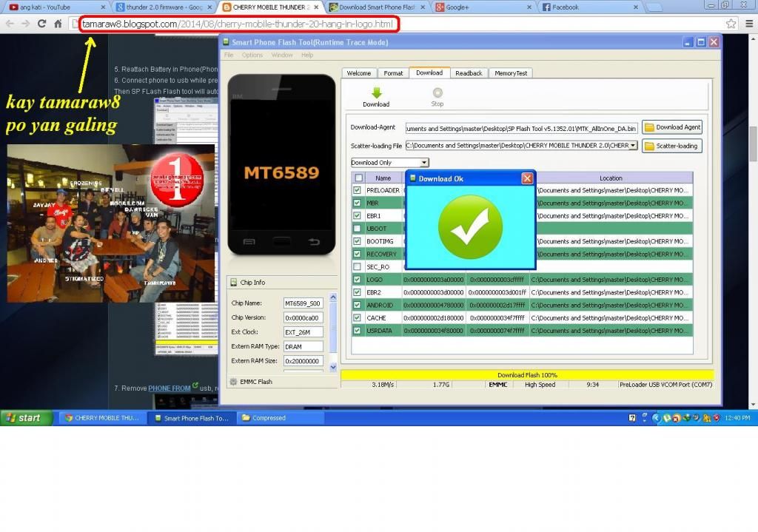The image size is (758, 532).
Task: Close the Download Ok dialog
Action: point(527,178)
